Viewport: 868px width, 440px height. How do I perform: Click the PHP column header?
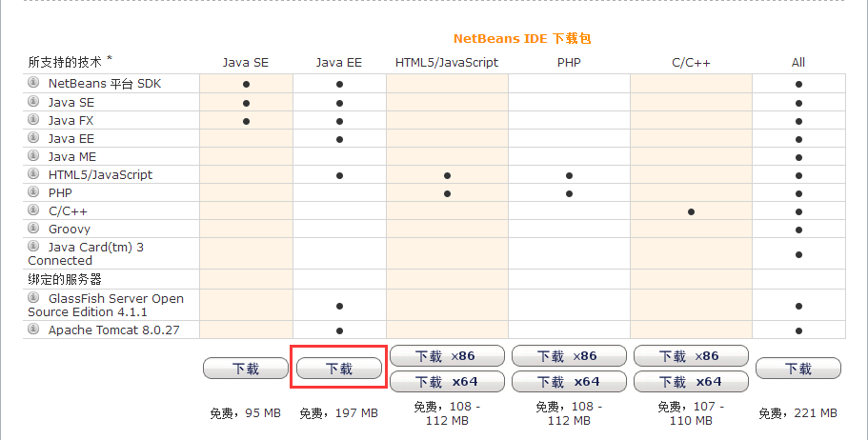(569, 63)
